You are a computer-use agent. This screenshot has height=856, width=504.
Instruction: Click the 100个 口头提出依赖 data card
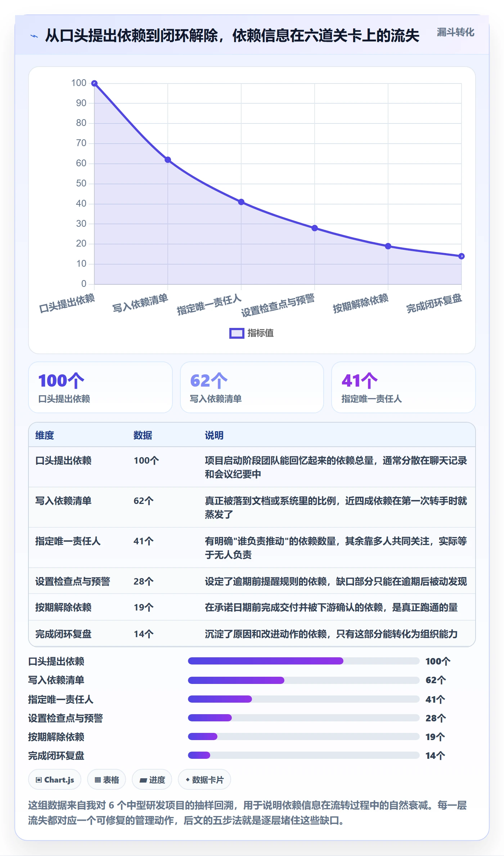click(100, 387)
